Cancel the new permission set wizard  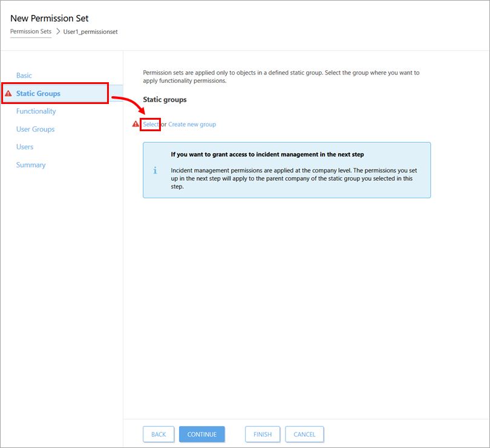(x=304, y=434)
